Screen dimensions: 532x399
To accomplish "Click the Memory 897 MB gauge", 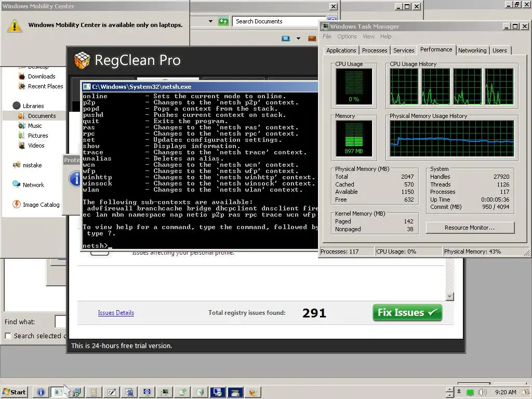I will point(354,138).
